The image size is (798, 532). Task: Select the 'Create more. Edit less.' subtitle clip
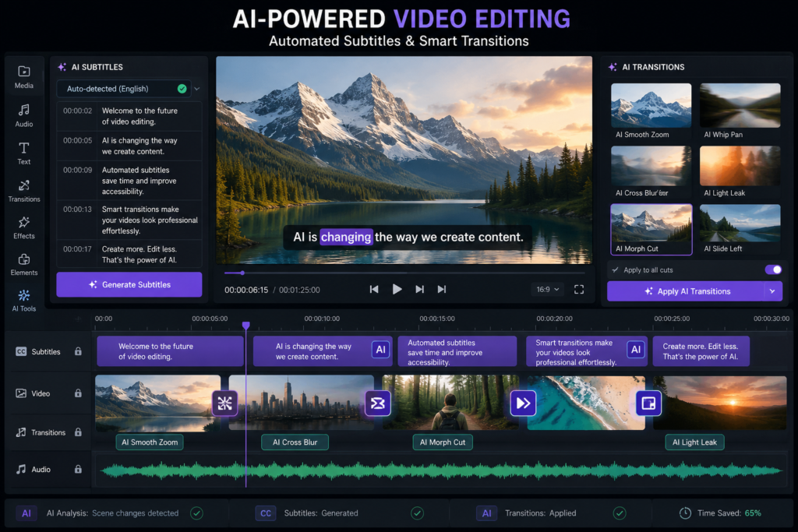(x=701, y=351)
